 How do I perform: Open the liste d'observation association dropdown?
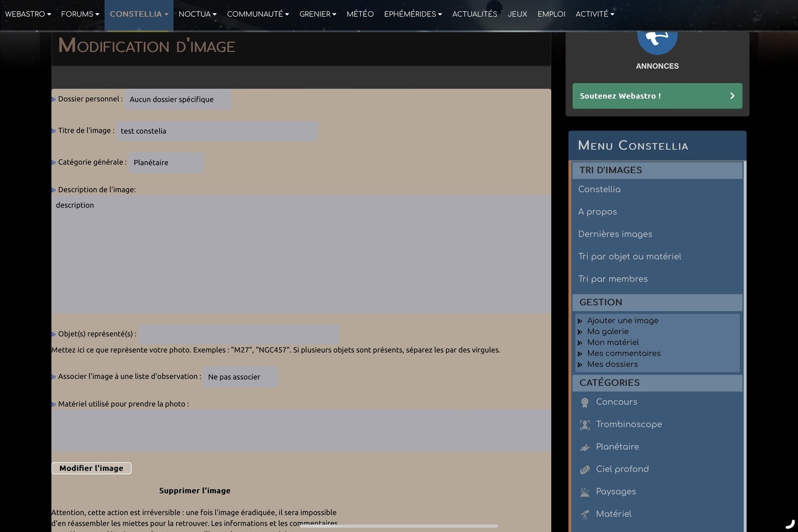pyautogui.click(x=240, y=377)
